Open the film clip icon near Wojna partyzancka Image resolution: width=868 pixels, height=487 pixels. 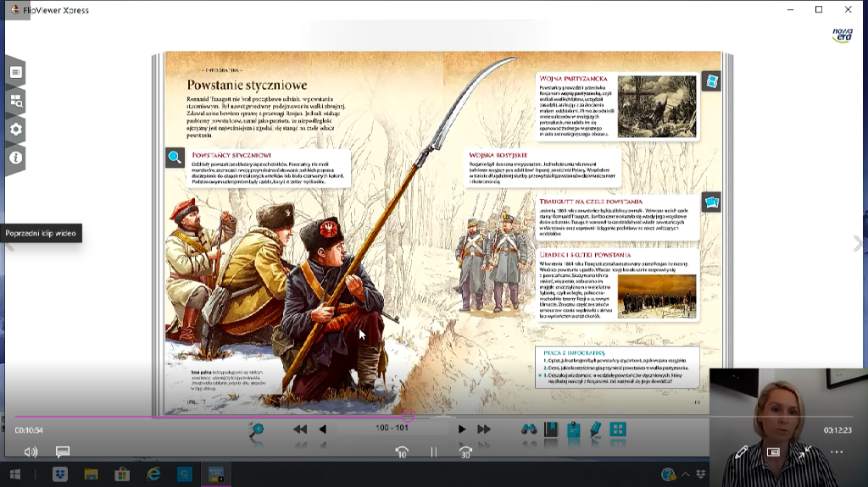click(711, 81)
